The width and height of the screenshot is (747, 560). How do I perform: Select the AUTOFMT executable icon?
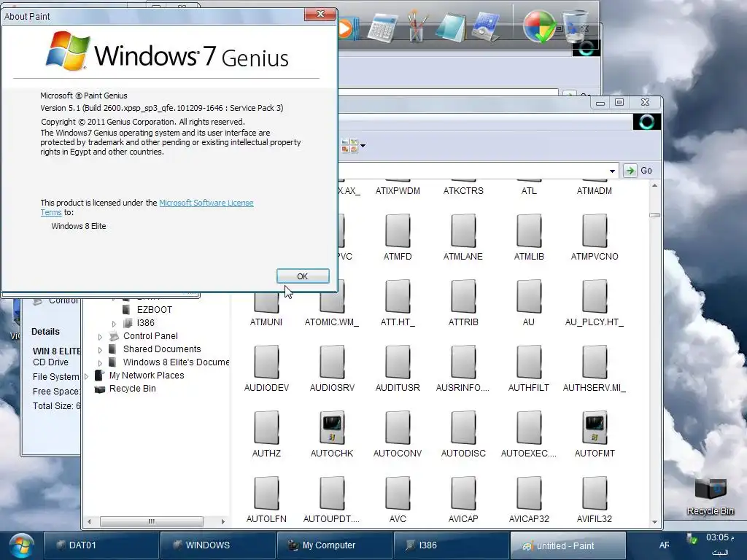pyautogui.click(x=595, y=427)
